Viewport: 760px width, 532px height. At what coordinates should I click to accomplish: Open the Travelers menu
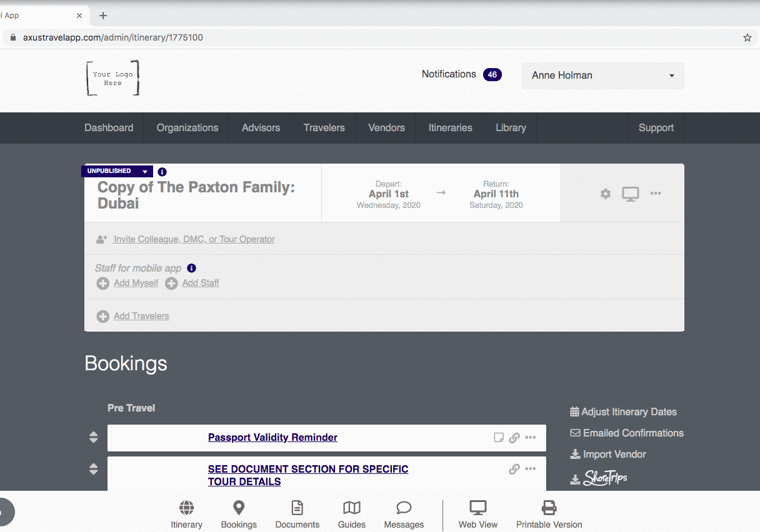[x=324, y=128]
